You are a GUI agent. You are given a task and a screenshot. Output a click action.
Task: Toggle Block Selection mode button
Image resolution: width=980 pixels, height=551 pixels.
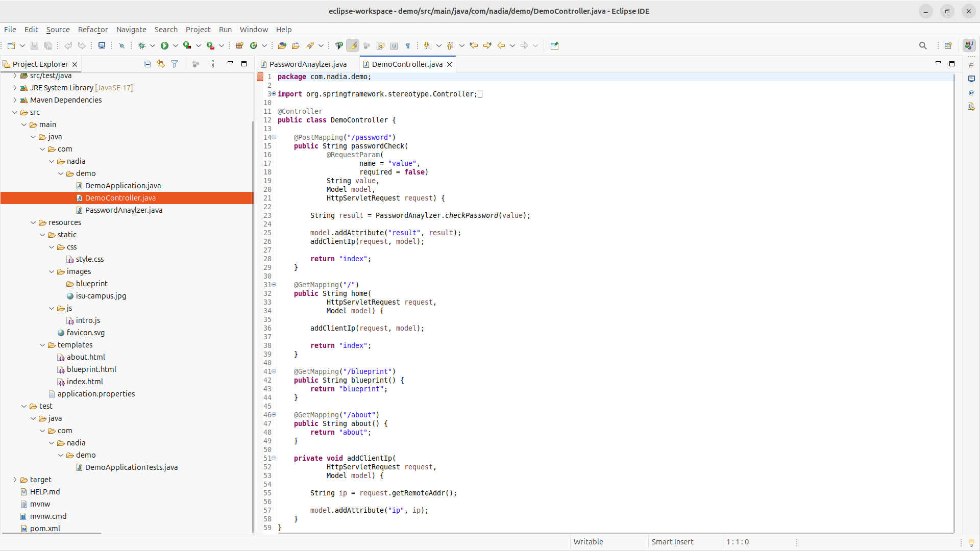tap(394, 45)
